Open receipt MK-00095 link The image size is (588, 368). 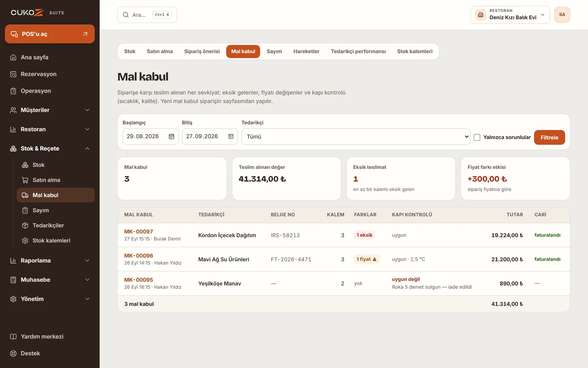(139, 280)
